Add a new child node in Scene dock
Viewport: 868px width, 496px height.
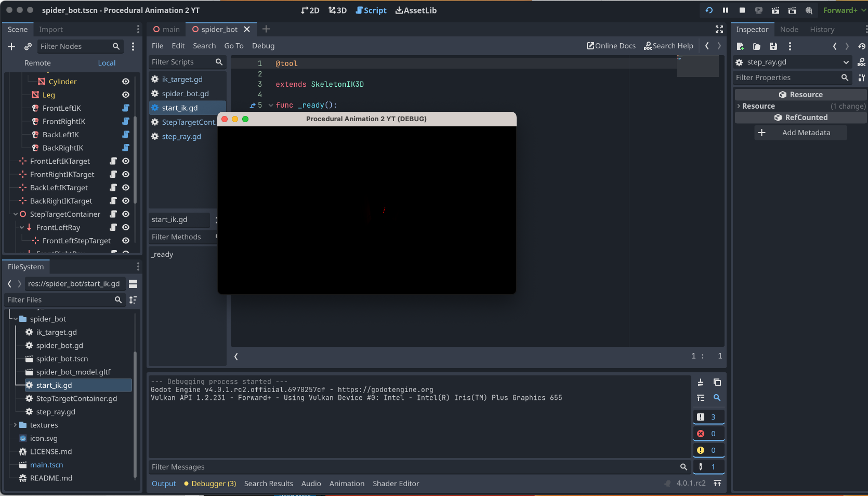[x=11, y=46]
